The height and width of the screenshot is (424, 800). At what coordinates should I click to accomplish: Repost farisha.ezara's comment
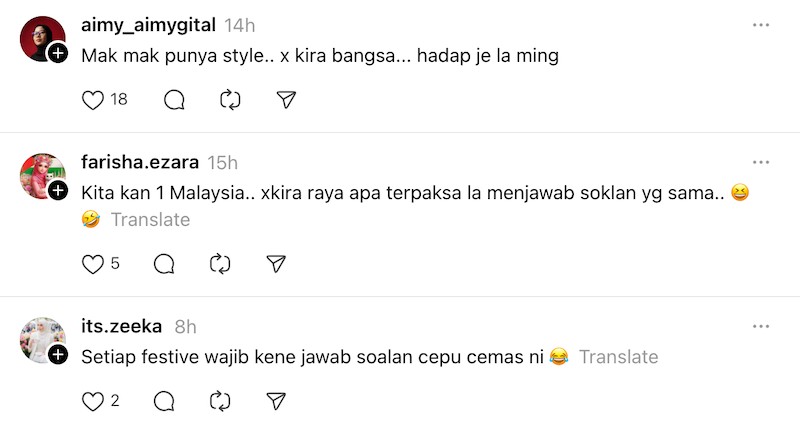click(x=221, y=264)
